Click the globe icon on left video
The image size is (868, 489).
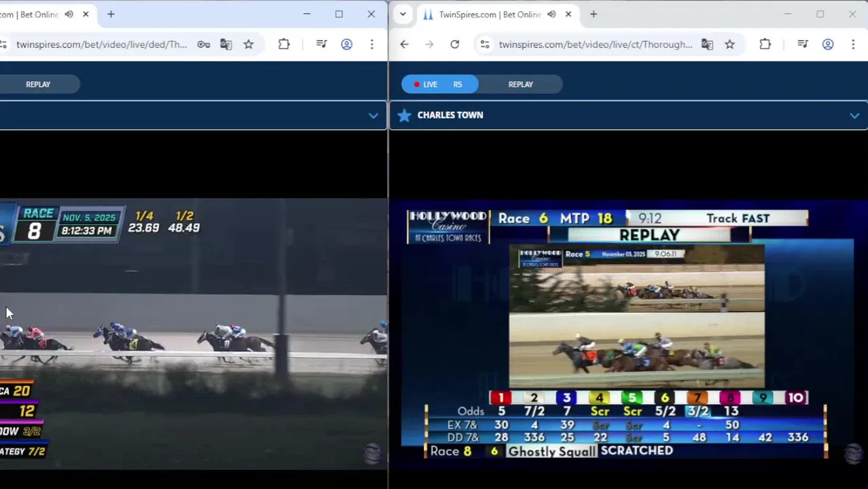point(372,454)
